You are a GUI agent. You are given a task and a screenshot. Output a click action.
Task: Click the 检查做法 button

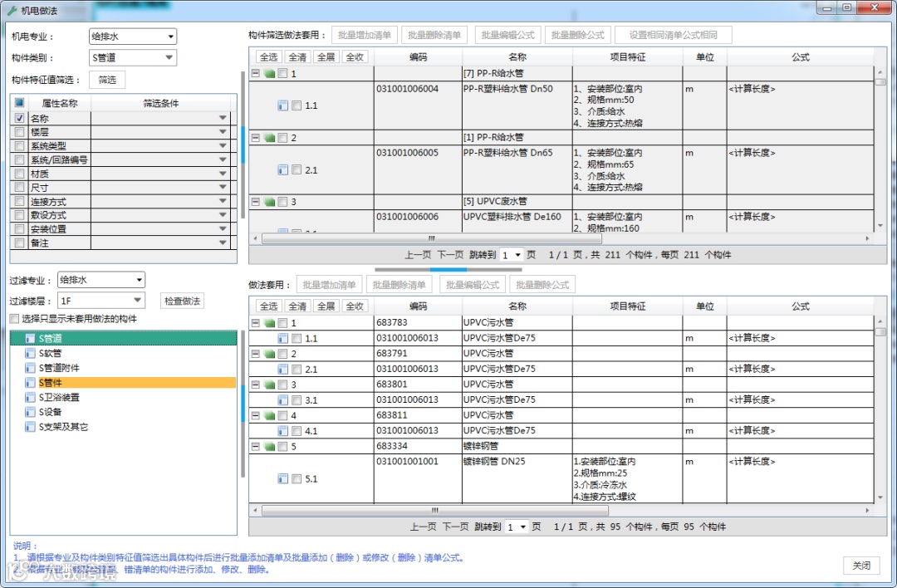(182, 301)
